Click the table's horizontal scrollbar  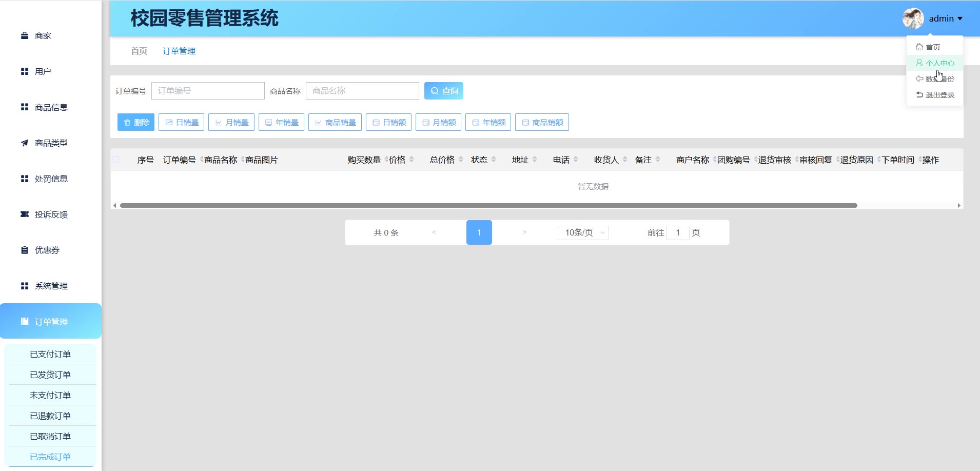tap(487, 205)
